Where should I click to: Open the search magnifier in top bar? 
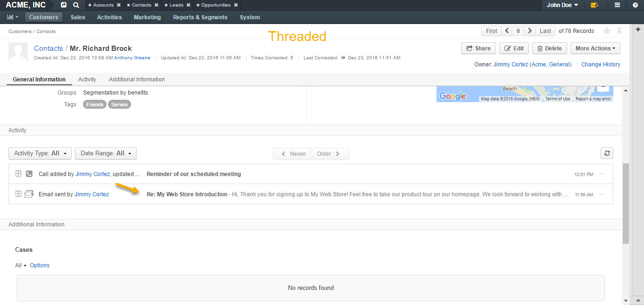(76, 5)
